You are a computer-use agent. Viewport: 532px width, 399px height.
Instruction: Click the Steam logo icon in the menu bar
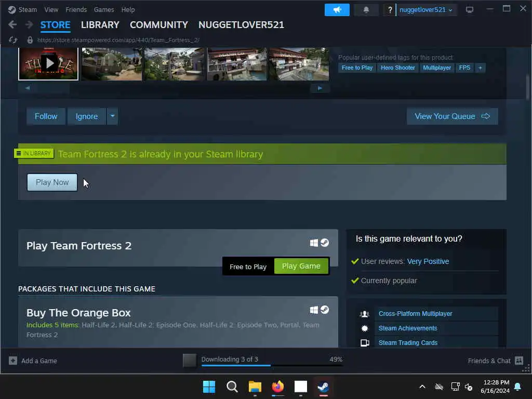pos(12,9)
